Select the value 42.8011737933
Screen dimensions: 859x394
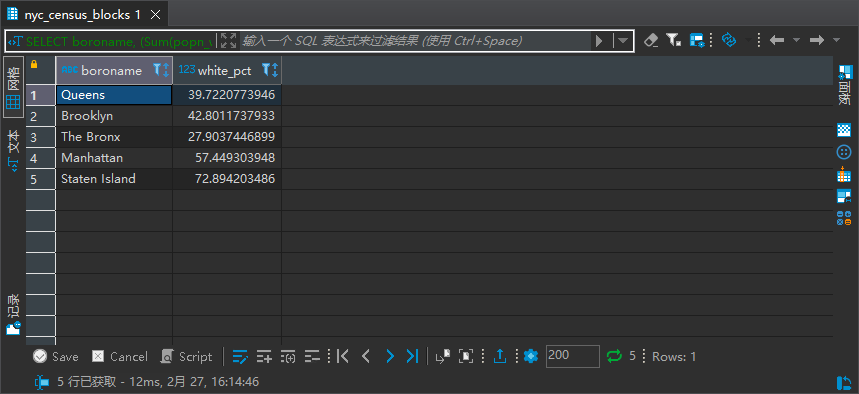pos(227,116)
